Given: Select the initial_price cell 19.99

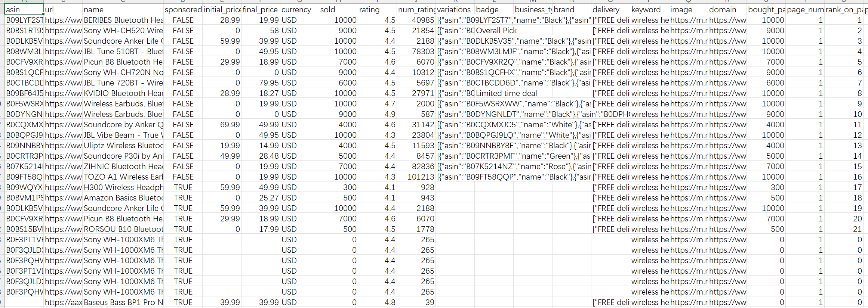Looking at the screenshot, I should [222, 145].
